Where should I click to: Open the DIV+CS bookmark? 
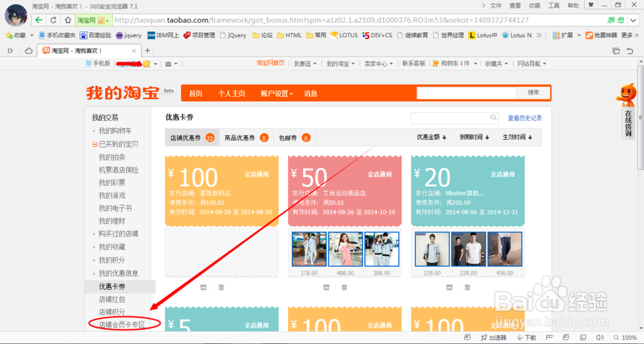[377, 35]
